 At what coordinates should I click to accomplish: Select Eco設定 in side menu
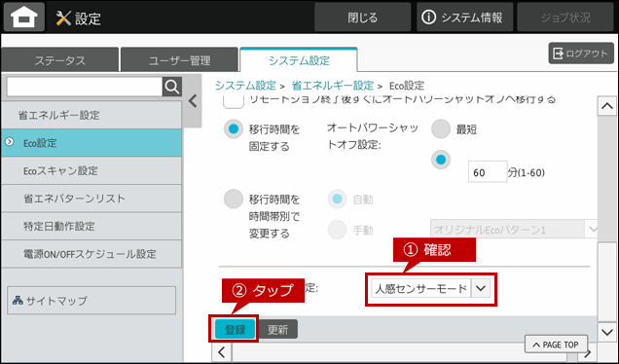point(91,142)
